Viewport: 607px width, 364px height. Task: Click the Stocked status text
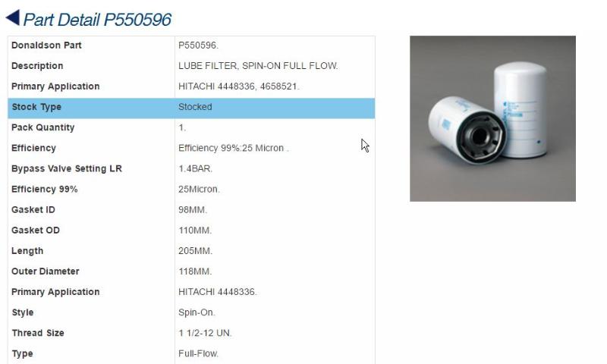pyautogui.click(x=195, y=107)
